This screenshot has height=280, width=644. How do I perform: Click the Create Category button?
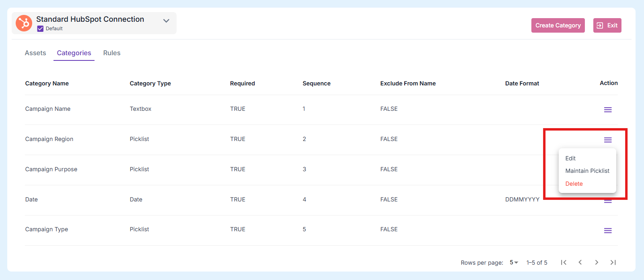coord(558,25)
